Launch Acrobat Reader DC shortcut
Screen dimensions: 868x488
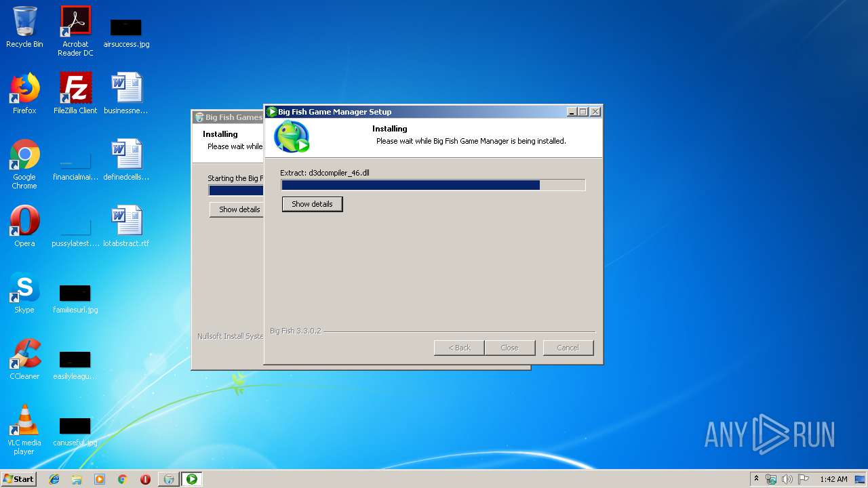click(x=75, y=31)
